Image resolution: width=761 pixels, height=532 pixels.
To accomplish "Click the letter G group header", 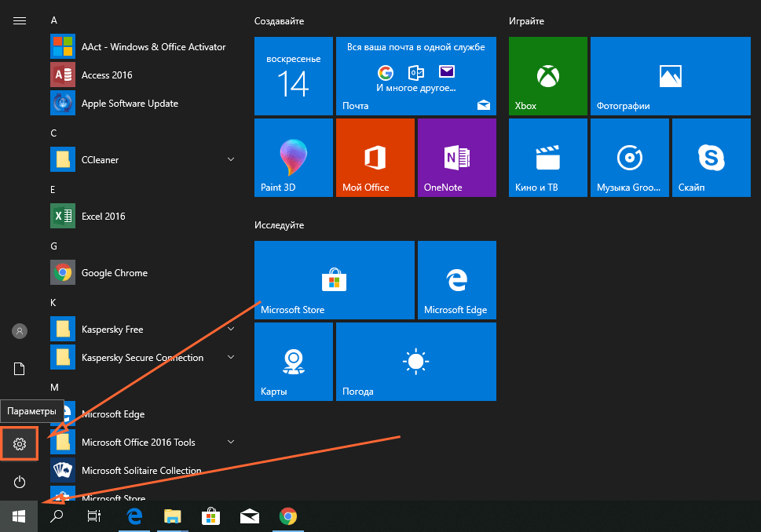I will click(54, 246).
